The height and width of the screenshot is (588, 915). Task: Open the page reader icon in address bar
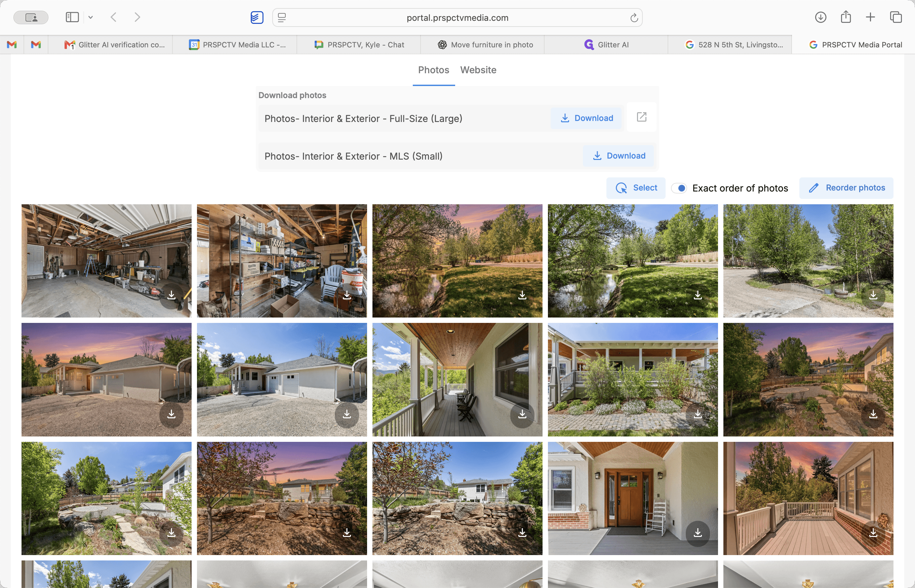(282, 17)
